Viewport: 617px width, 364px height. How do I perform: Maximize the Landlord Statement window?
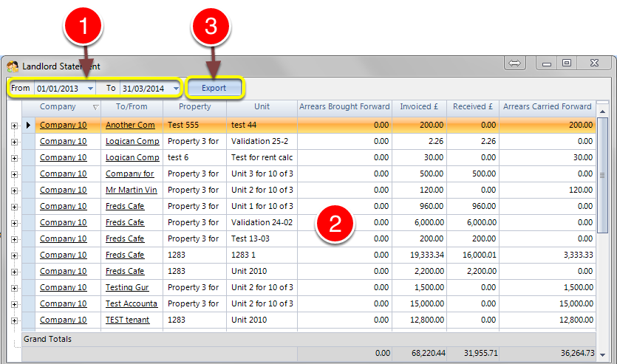pyautogui.click(x=567, y=63)
